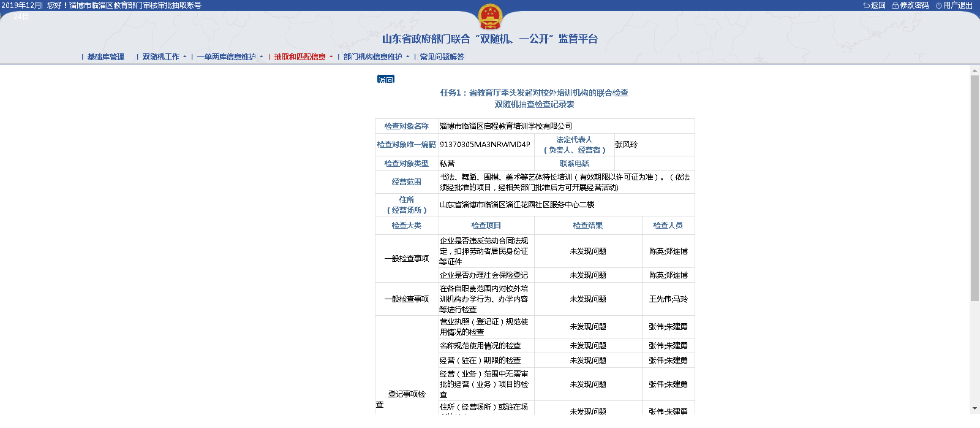Expand the 一单两库信息维护 dropdown arrow

(x=262, y=57)
